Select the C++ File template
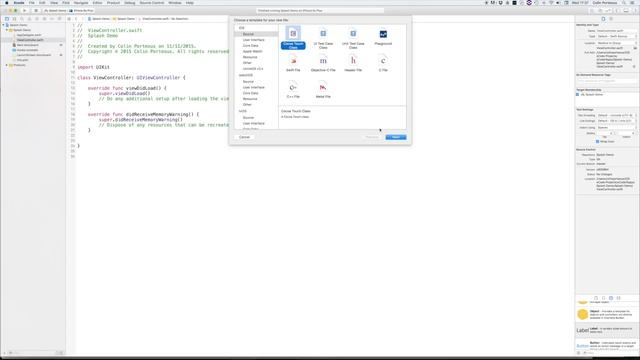 point(293,90)
